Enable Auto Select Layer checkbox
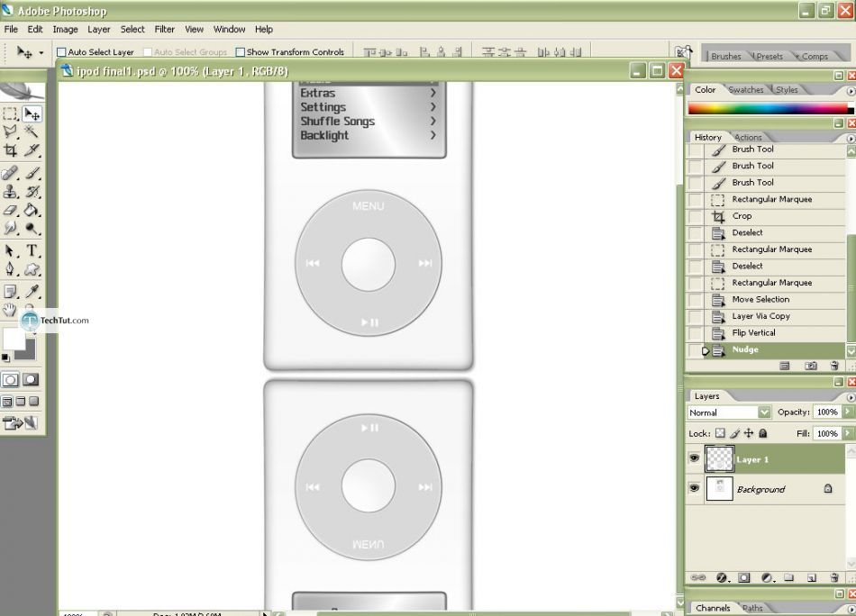856x616 pixels. 61,52
